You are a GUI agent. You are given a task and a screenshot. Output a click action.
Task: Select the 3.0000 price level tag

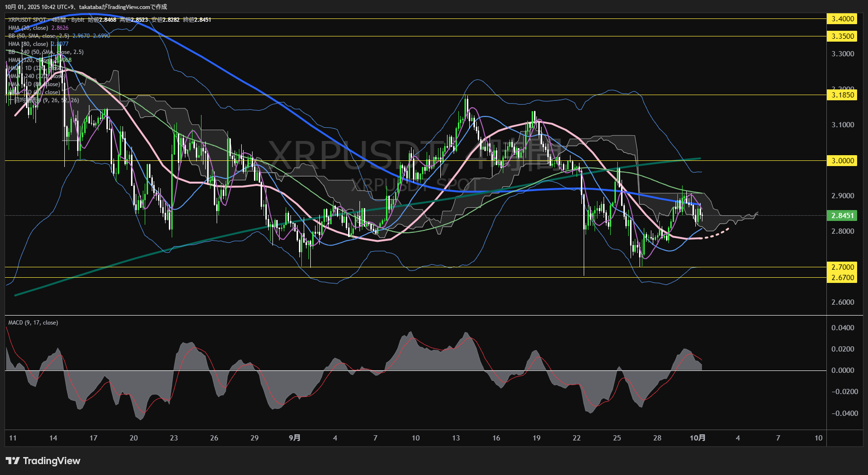click(842, 161)
